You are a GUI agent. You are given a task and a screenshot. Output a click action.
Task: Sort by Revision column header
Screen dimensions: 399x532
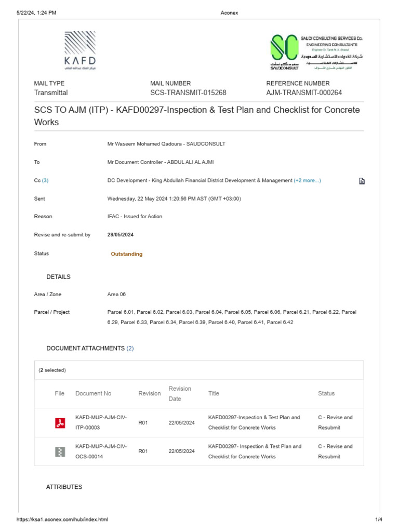[x=150, y=394]
